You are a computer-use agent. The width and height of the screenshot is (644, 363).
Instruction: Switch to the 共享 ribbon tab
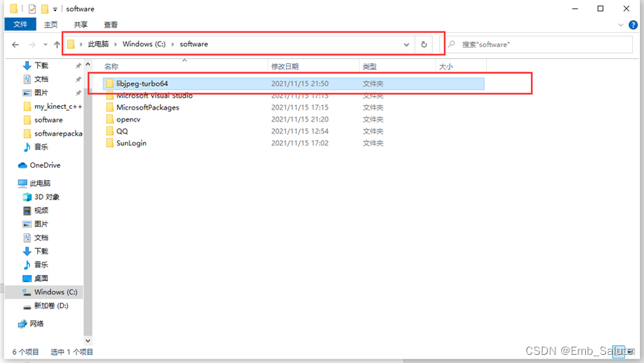click(80, 25)
